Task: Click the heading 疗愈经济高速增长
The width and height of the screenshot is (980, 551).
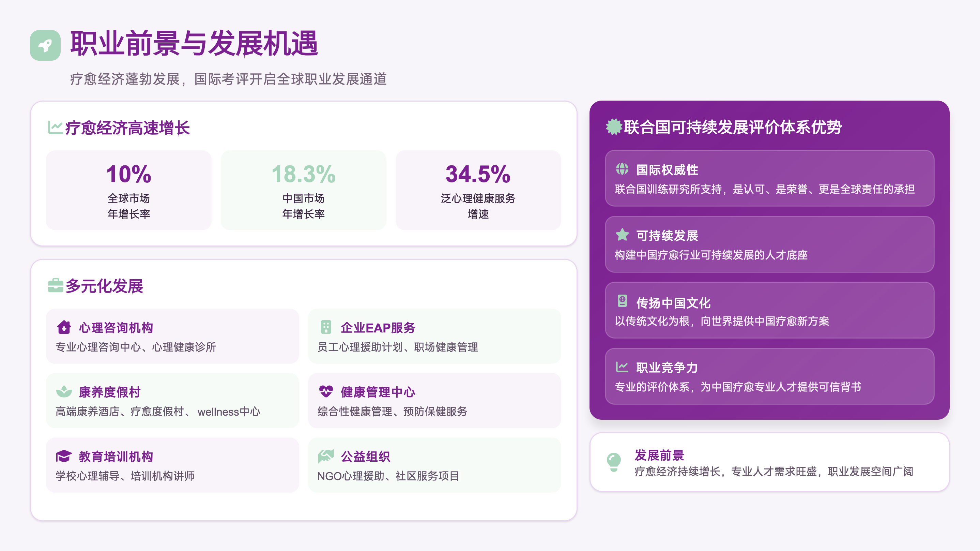Action: 127,128
